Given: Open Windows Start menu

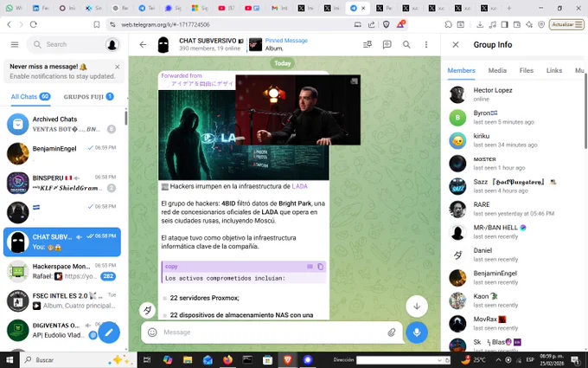Looking at the screenshot, I should [x=10, y=359].
